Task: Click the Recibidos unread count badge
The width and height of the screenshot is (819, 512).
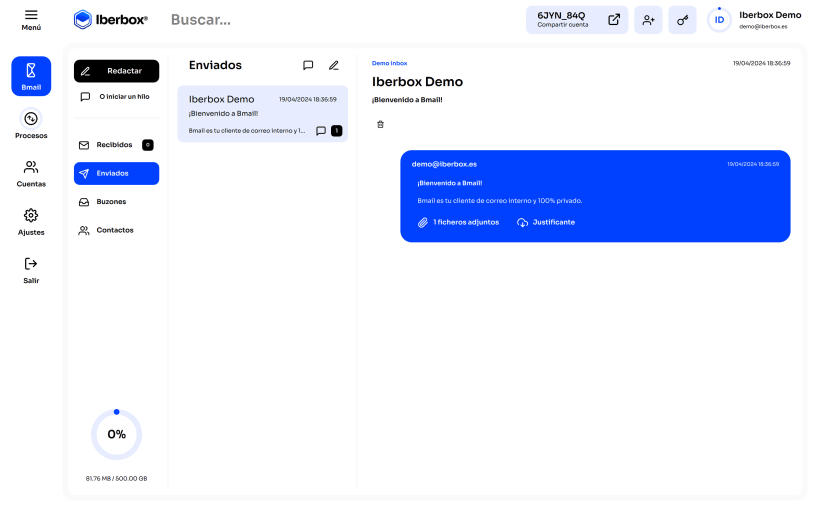Action: tap(148, 145)
